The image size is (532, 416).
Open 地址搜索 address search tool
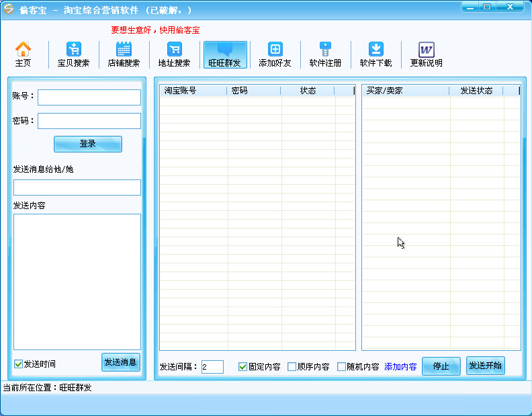click(x=174, y=54)
